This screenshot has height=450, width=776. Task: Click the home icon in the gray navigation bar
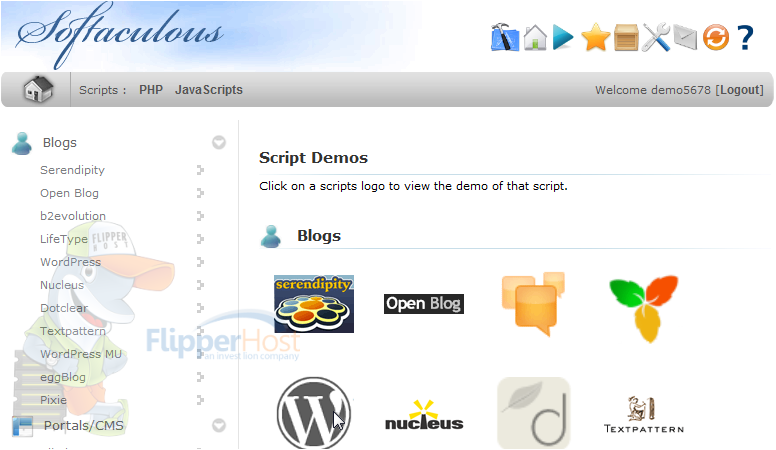pyautogui.click(x=38, y=90)
